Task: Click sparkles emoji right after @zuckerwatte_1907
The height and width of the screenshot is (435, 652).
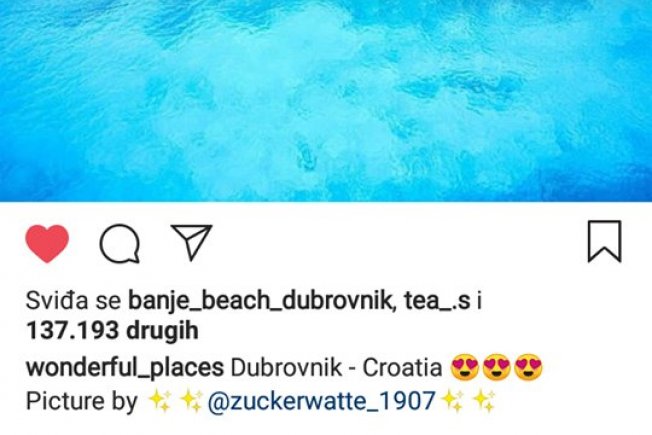Action: [453, 401]
